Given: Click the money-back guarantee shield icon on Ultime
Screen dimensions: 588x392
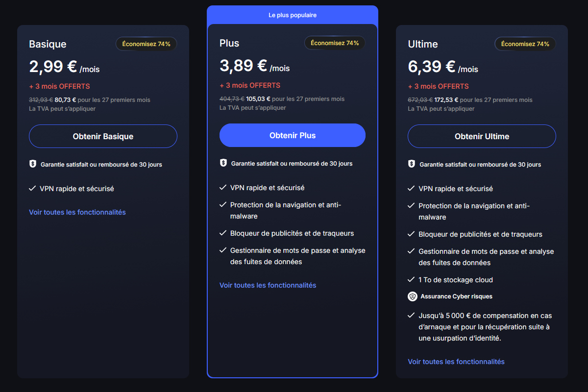Looking at the screenshot, I should tap(412, 164).
